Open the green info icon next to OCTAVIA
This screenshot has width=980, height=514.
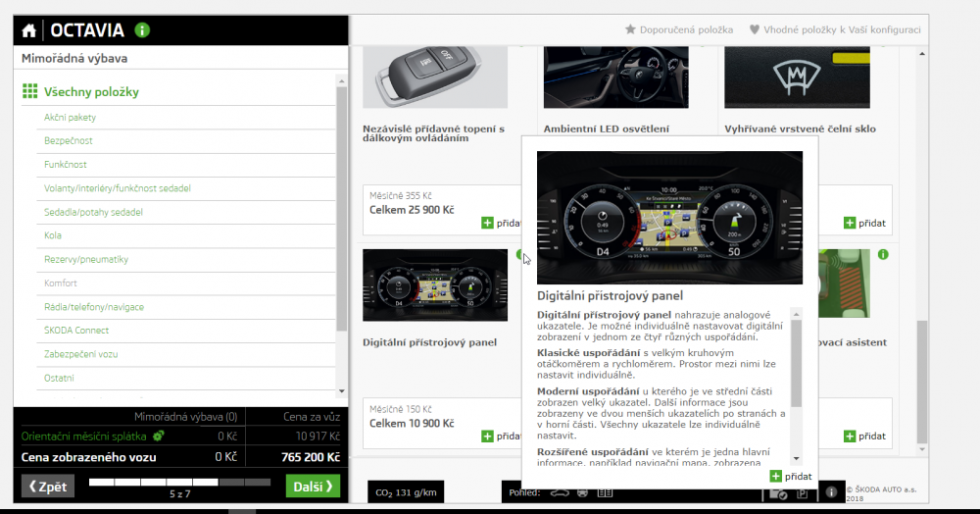tap(142, 30)
